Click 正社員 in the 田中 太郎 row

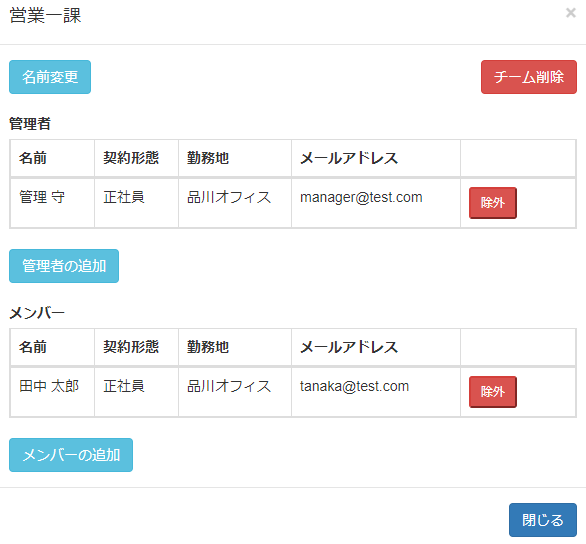(124, 386)
